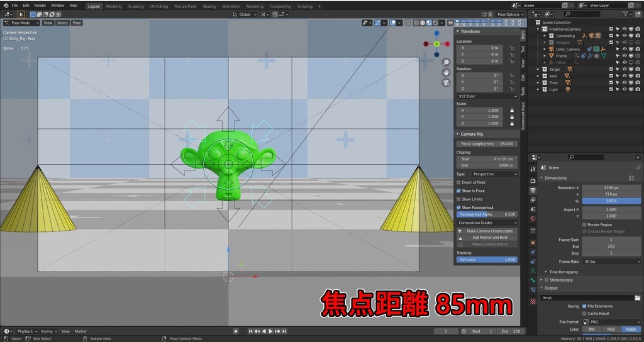Click Make Camera Unselectable button
644x342 pixels.
[487, 231]
